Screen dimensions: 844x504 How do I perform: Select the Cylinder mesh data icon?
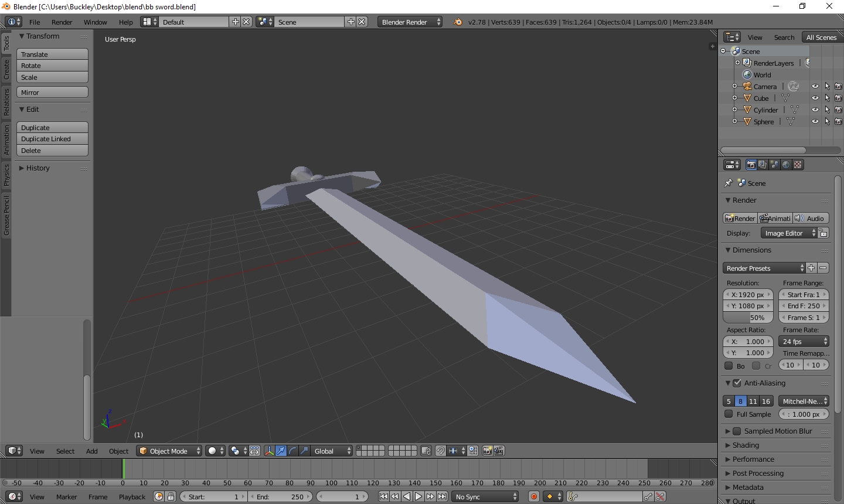[795, 110]
